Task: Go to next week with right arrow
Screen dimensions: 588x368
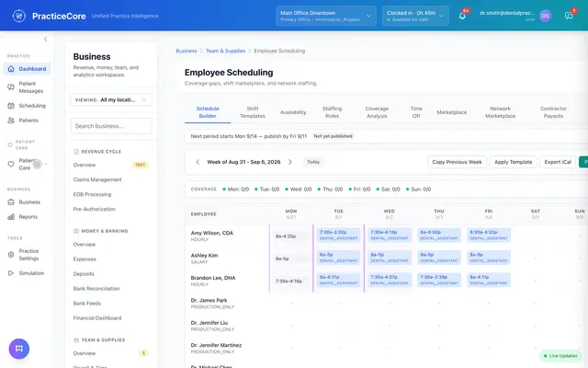Action: [x=290, y=162]
